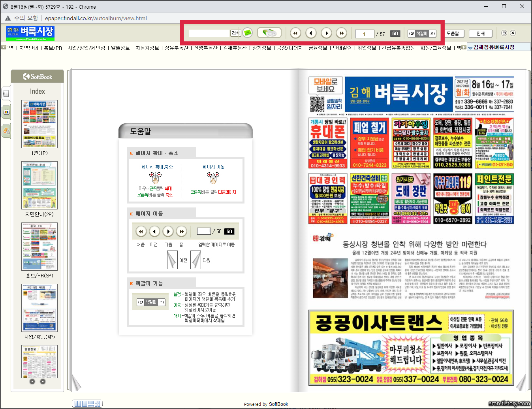Select the 취업정보 menu item
This screenshot has height=409, width=532.
[x=367, y=48]
